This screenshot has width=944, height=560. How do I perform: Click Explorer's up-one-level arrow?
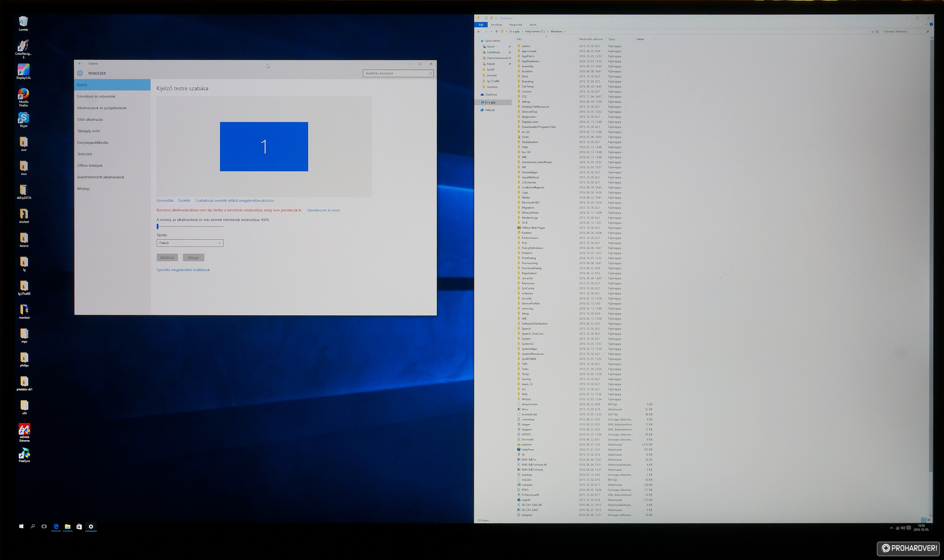coord(497,31)
